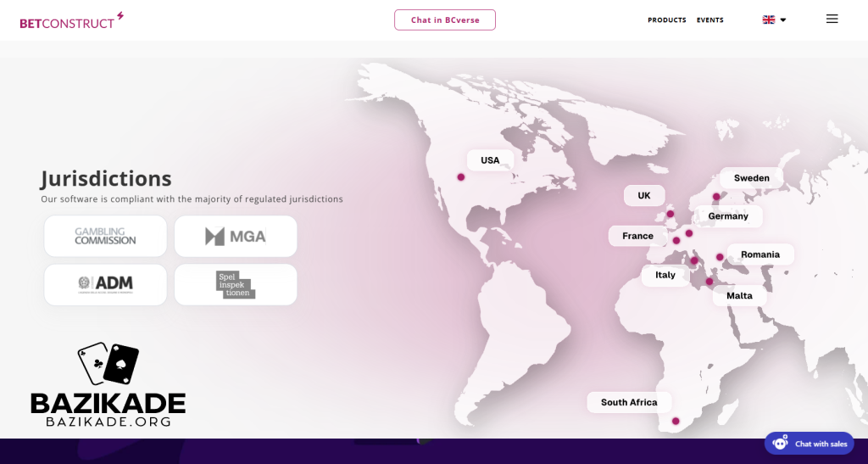Select the Gambling Commission card

coord(105,236)
